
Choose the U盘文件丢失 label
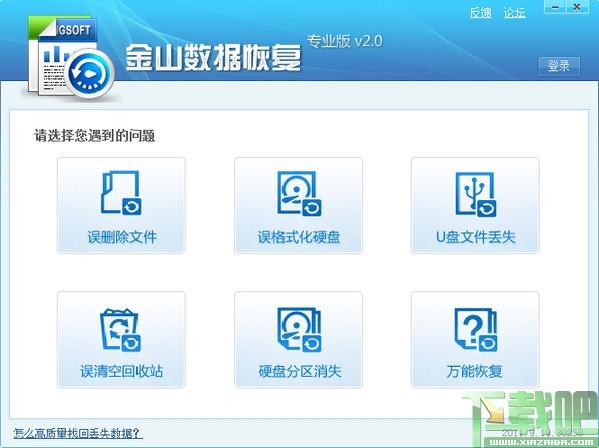tap(476, 237)
